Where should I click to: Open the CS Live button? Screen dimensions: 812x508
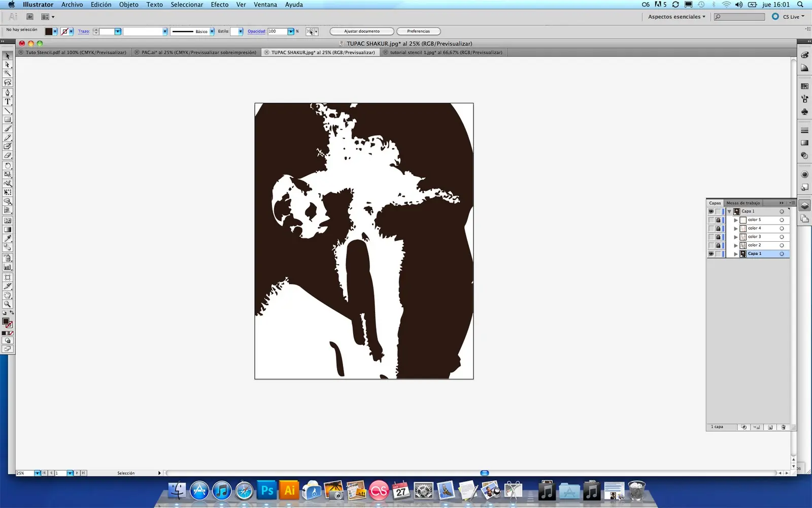789,17
